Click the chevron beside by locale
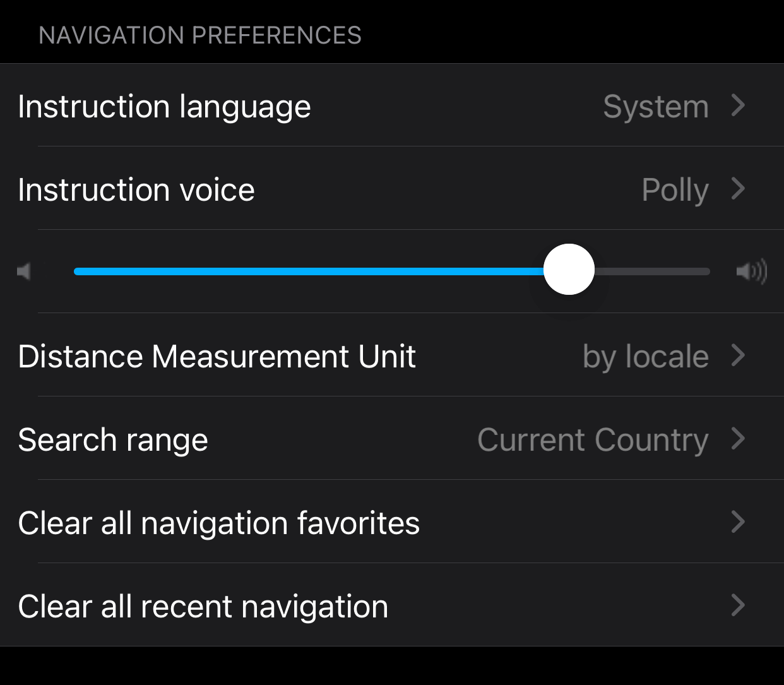 point(739,355)
